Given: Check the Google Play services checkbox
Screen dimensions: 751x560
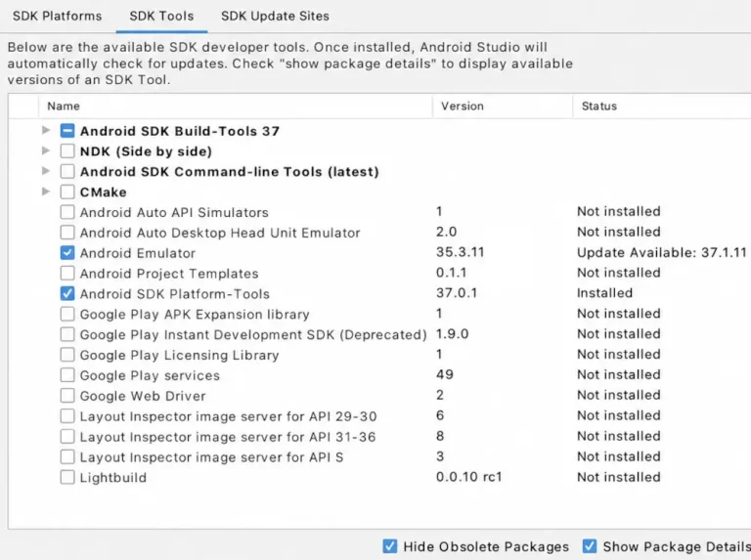Looking at the screenshot, I should tap(67, 375).
